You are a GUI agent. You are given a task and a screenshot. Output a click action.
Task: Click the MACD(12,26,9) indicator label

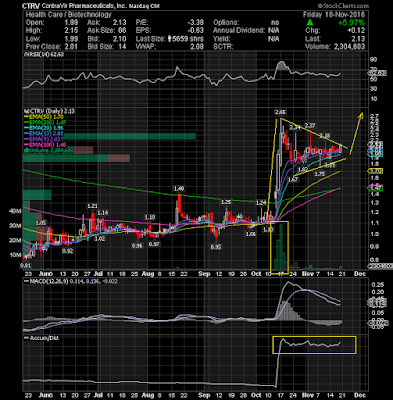click(x=49, y=281)
